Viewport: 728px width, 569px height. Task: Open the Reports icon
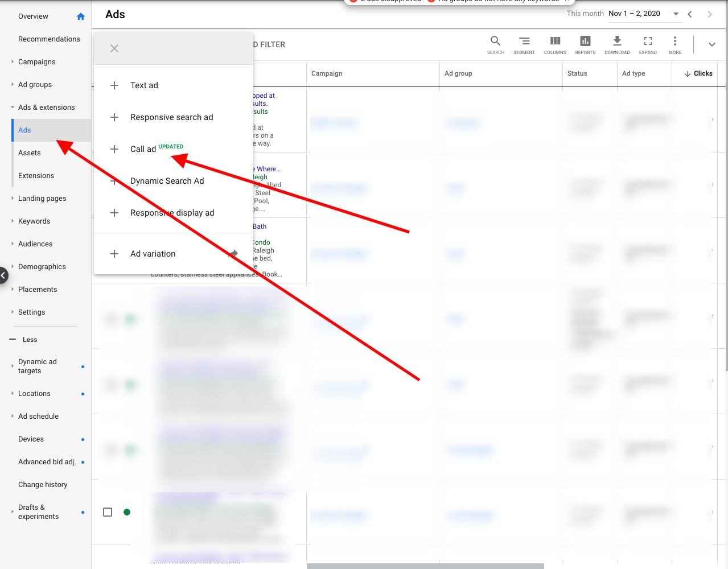[x=585, y=41]
